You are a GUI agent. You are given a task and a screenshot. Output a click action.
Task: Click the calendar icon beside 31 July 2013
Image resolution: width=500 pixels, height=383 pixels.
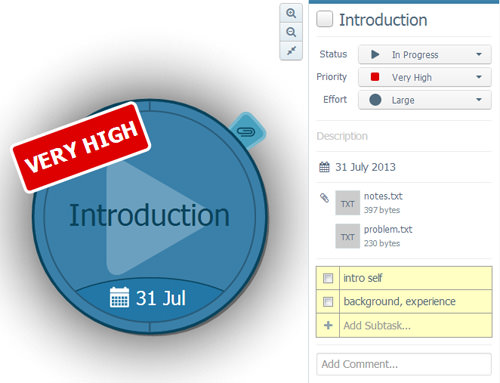324,167
